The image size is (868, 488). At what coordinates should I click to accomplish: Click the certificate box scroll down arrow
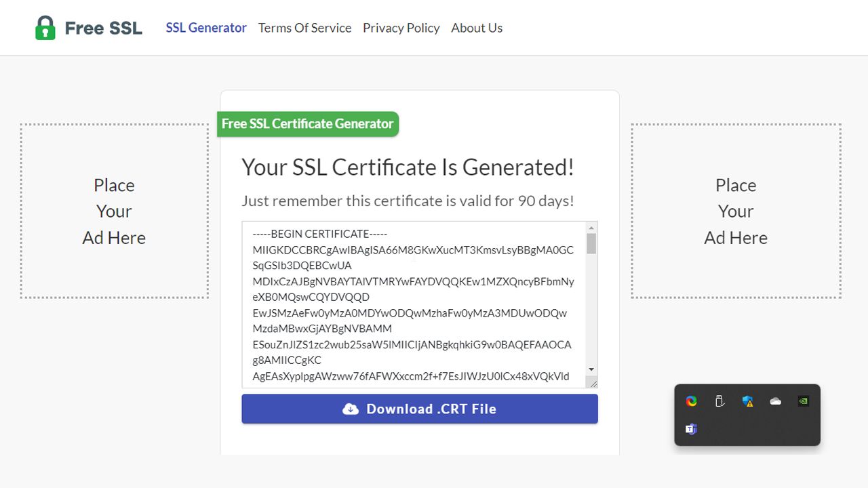591,370
